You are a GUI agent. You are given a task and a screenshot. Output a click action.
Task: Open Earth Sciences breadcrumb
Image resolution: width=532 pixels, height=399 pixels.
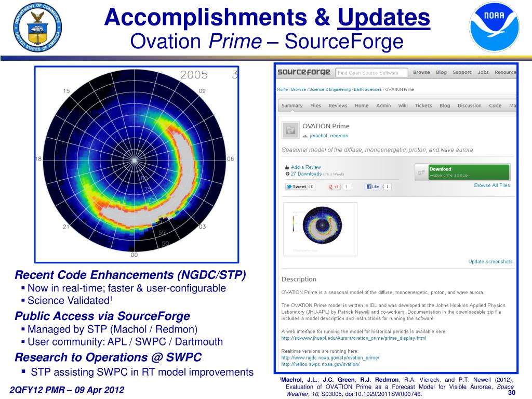pos(368,89)
